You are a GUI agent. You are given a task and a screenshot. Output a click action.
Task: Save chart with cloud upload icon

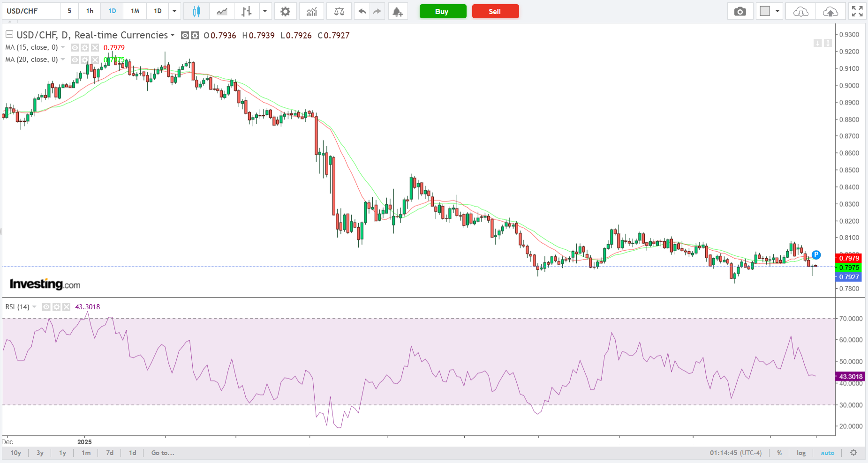click(x=830, y=11)
